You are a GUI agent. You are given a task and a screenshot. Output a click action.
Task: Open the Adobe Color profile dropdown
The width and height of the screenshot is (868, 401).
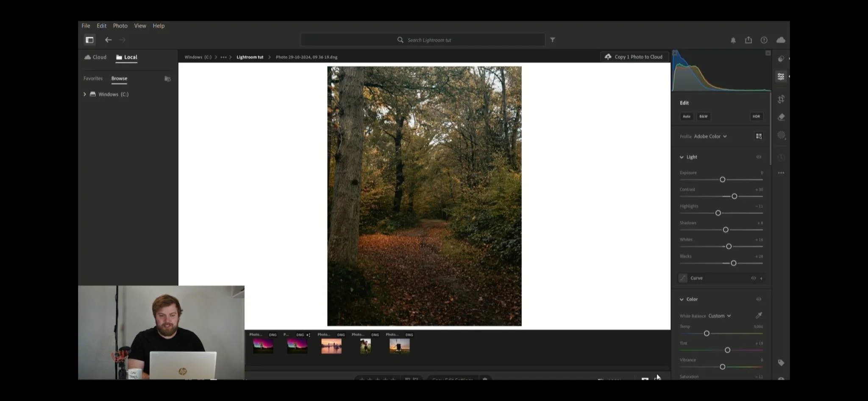point(710,136)
